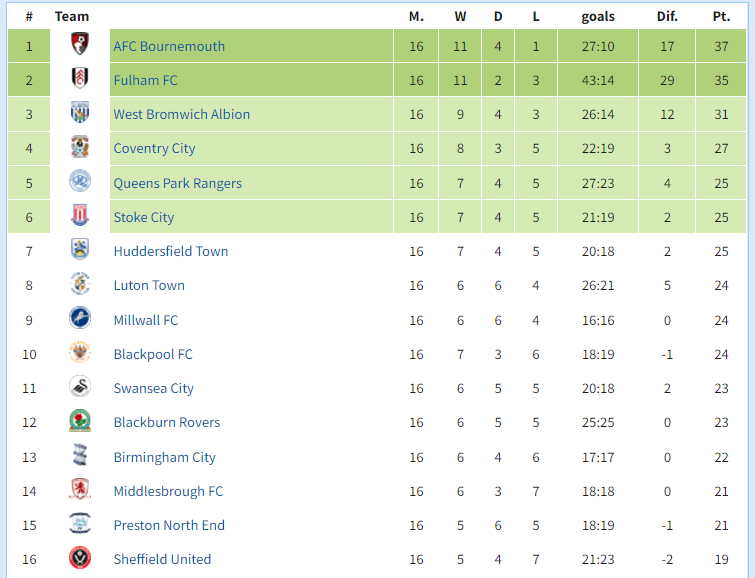Click the goals column header
Screen dimensions: 755x578
point(598,17)
